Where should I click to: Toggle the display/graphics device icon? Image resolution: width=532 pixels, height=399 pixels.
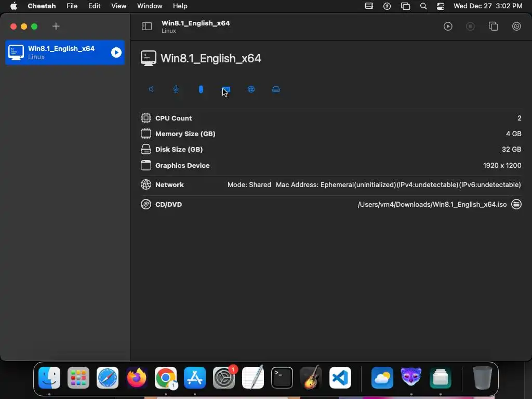[x=226, y=89]
